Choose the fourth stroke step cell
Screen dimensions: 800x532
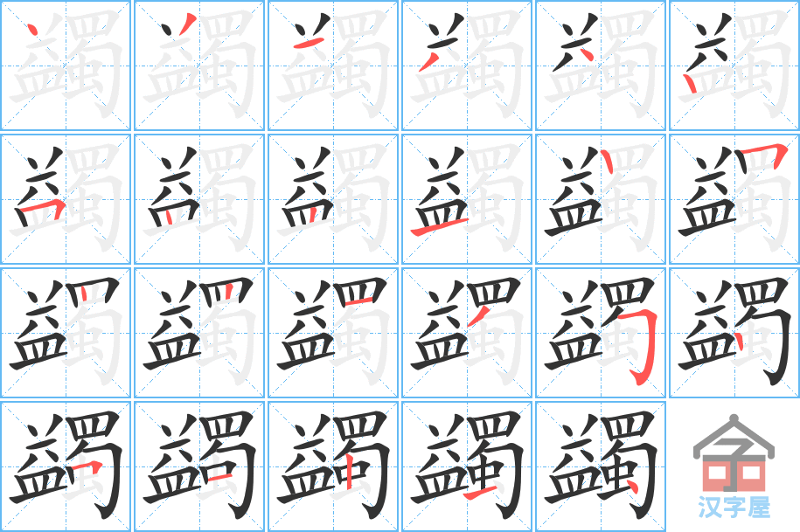click(467, 66)
